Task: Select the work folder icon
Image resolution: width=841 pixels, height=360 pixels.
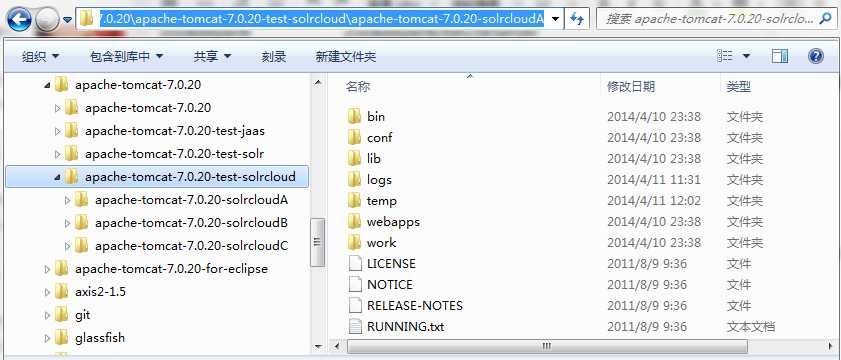Action: [354, 242]
